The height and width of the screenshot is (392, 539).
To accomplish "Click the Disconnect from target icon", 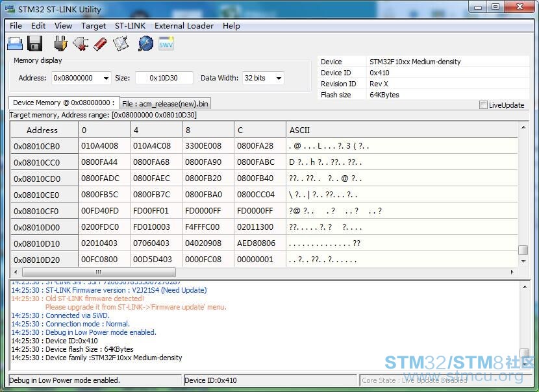I will pyautogui.click(x=81, y=43).
